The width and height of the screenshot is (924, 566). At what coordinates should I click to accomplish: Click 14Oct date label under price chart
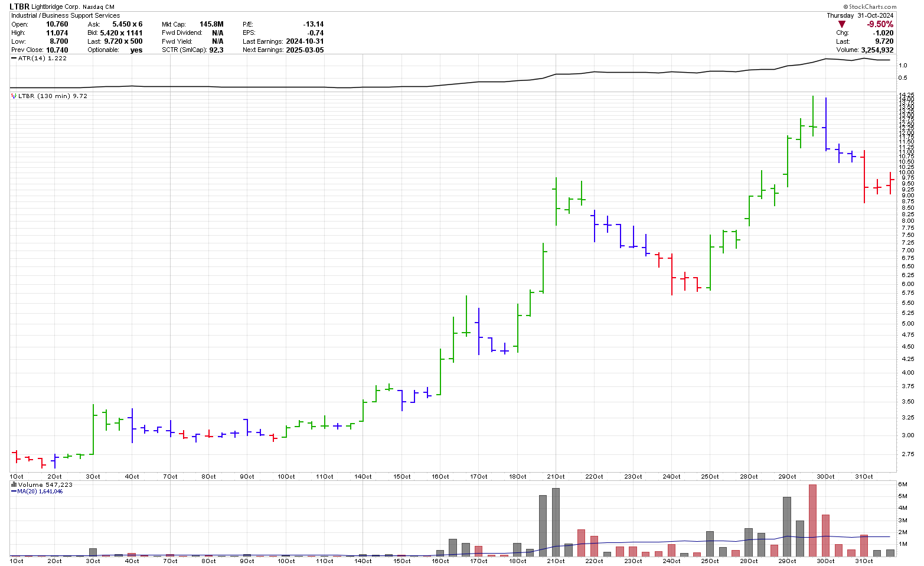point(363,477)
